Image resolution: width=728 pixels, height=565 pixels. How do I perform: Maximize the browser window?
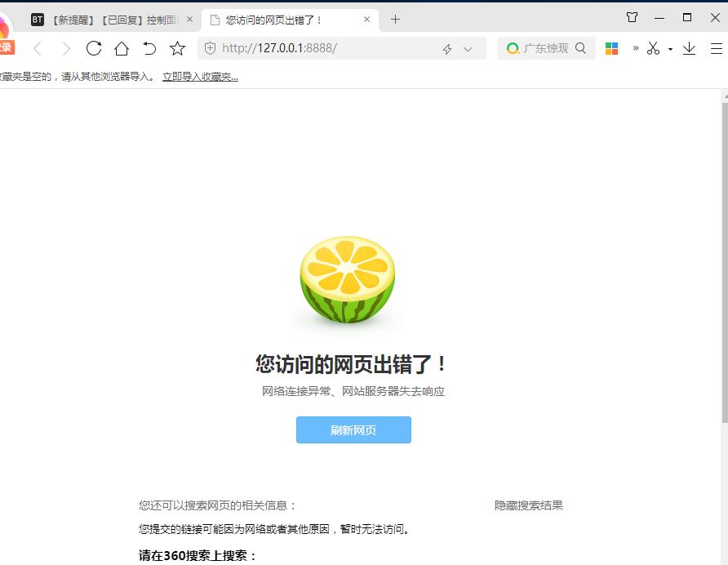pyautogui.click(x=687, y=18)
